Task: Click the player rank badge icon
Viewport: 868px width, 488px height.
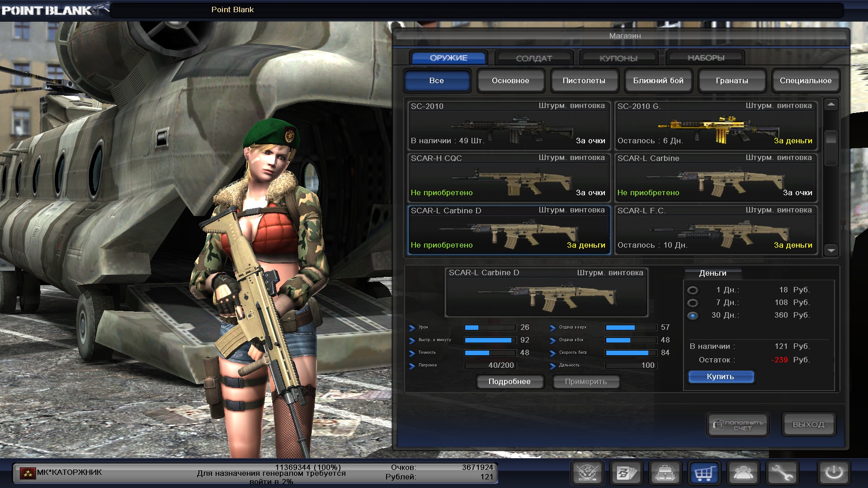Action: pos(28,473)
